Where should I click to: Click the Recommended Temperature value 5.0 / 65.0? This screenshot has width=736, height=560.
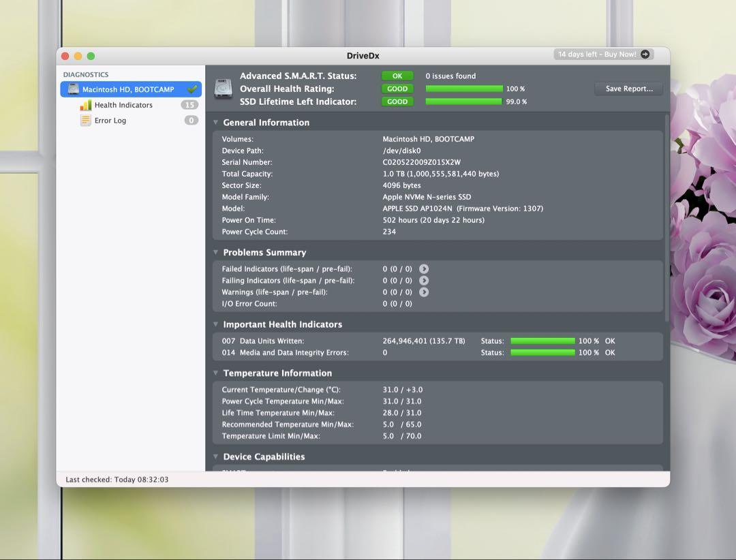point(402,424)
